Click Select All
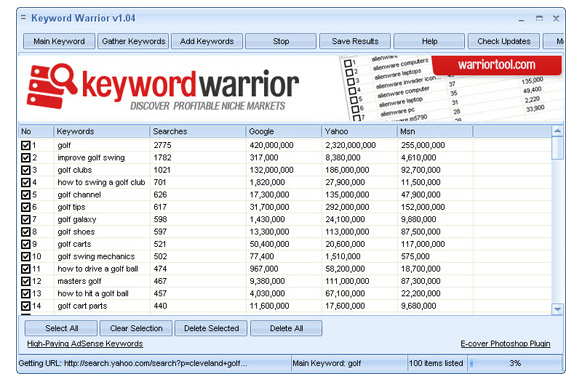The height and width of the screenshot is (382, 582). [61, 328]
